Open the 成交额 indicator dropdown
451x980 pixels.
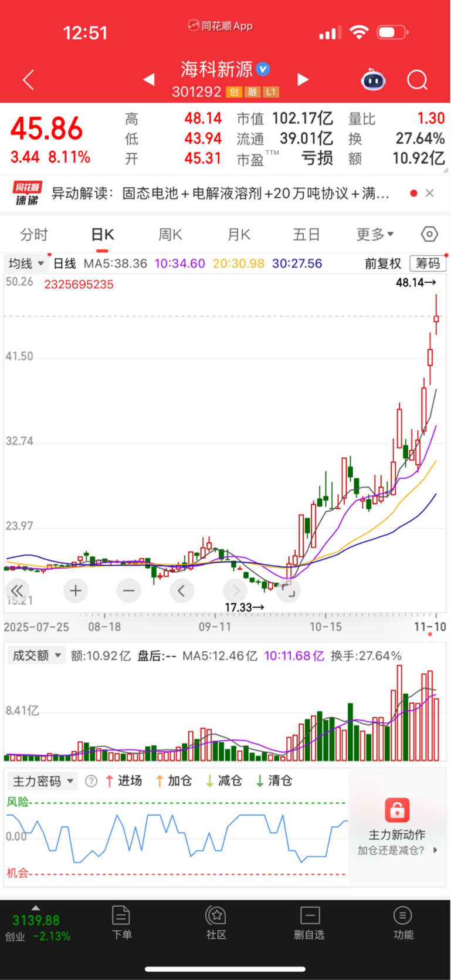(37, 655)
